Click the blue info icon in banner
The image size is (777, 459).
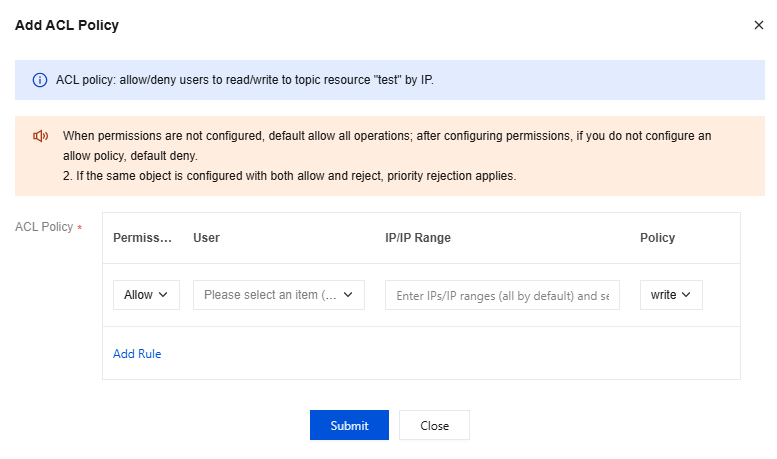40,80
